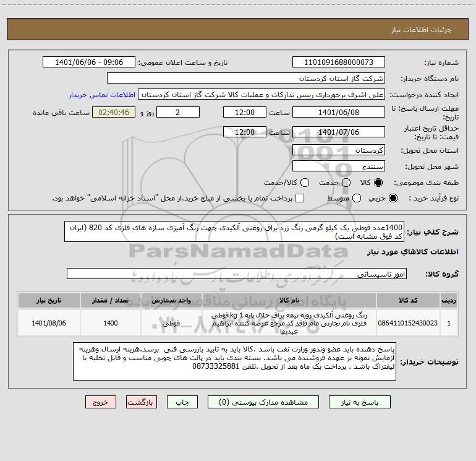Click the ردیف column header
The image size is (476, 461).
click(449, 300)
